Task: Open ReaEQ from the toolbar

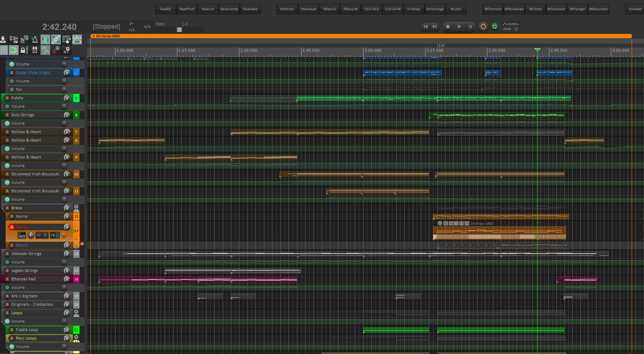Action: tap(165, 9)
